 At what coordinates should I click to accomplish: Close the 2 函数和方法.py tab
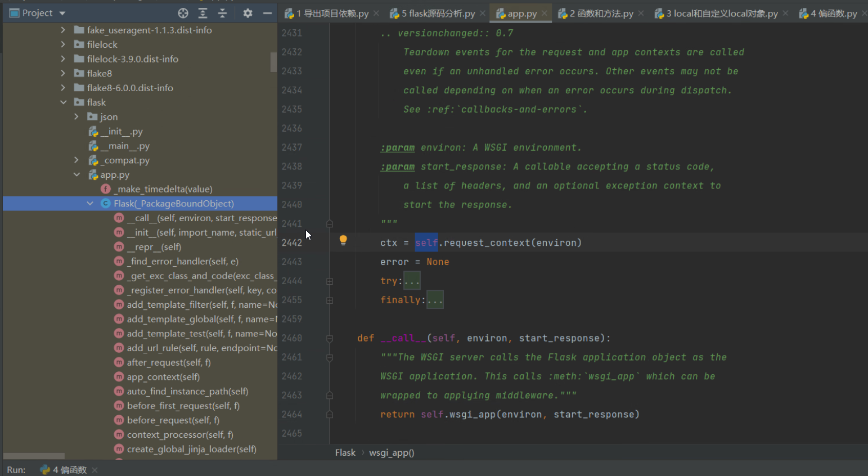click(x=641, y=14)
